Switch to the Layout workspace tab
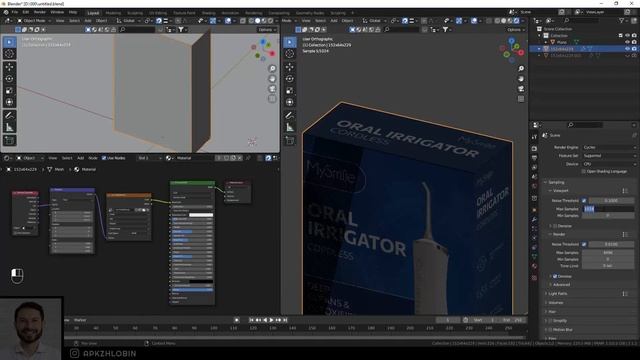The image size is (640, 360). click(93, 13)
